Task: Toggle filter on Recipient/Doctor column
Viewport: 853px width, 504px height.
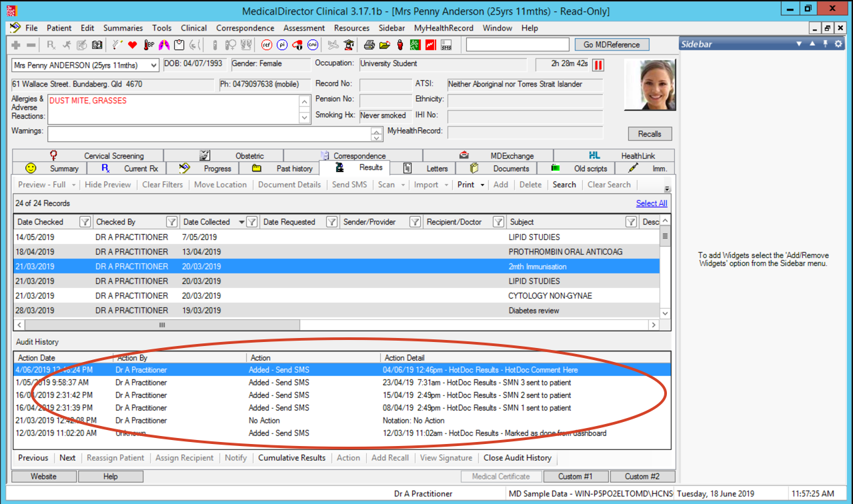Action: 498,222
